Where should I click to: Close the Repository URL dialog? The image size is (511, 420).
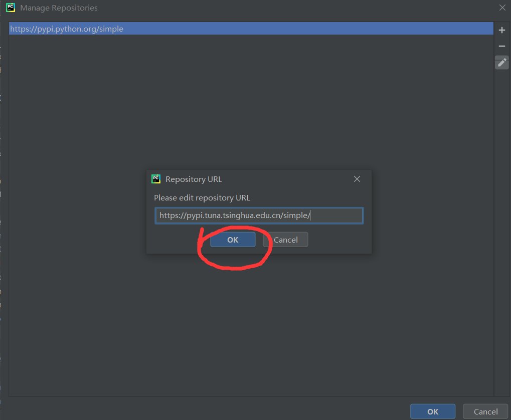point(357,179)
